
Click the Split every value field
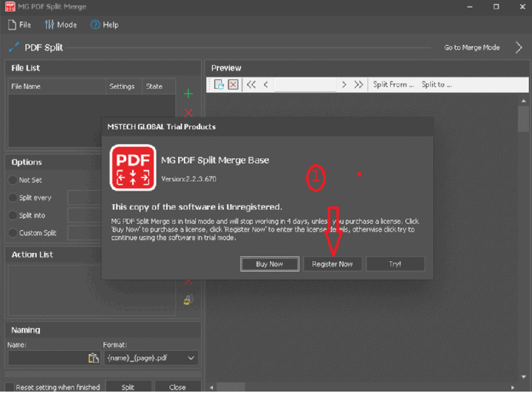[x=85, y=198]
